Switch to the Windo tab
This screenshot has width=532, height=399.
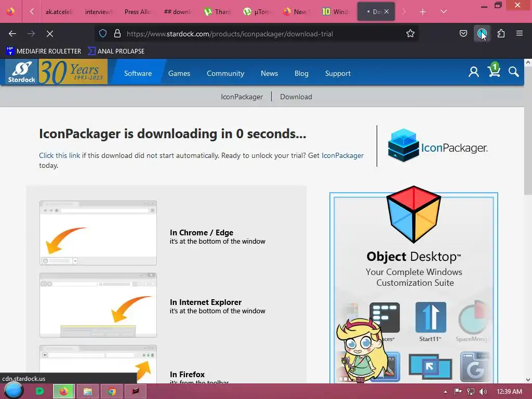[336, 11]
